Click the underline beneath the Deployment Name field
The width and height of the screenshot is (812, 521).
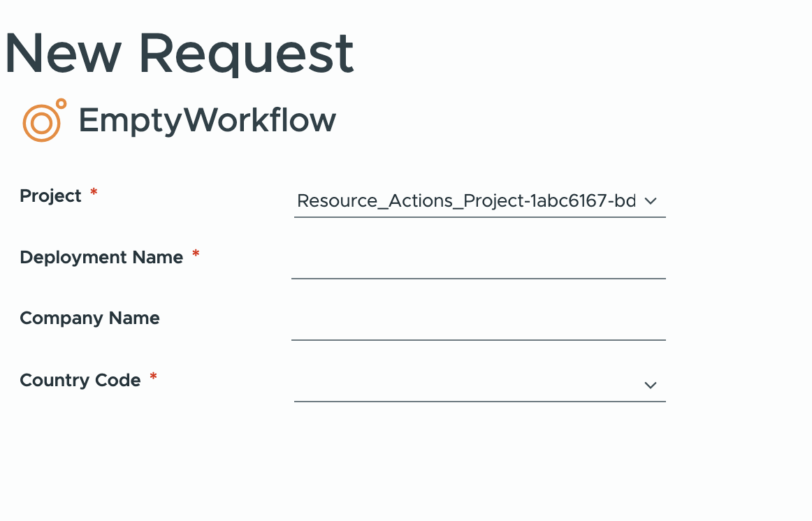tap(479, 279)
